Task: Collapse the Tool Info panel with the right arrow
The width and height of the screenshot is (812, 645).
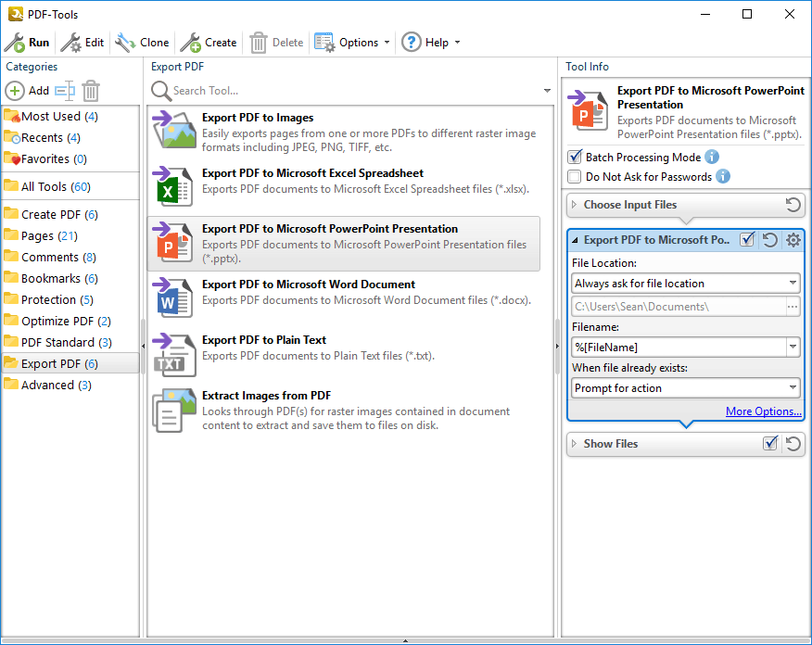Action: (x=557, y=346)
